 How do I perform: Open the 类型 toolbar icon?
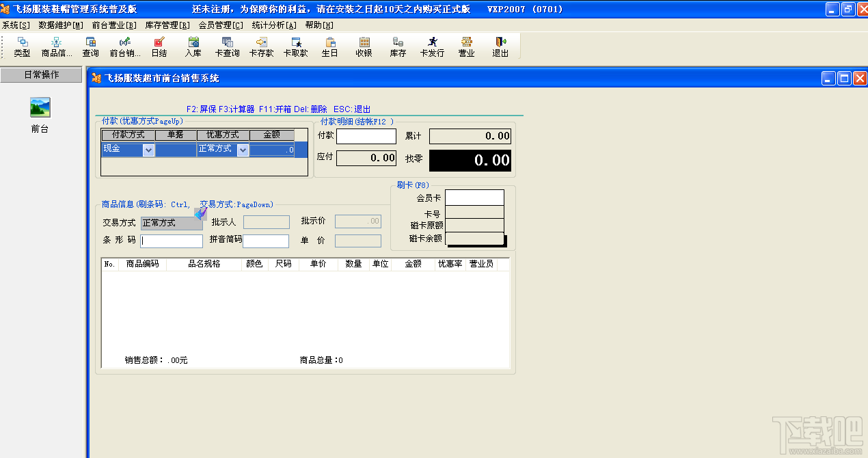(x=22, y=46)
